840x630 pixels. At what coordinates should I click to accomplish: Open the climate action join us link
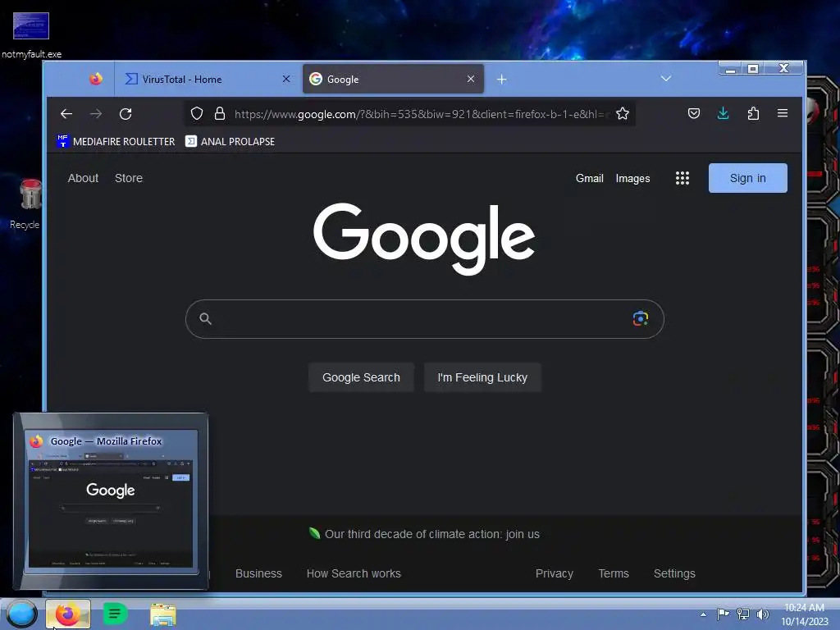[x=432, y=534]
